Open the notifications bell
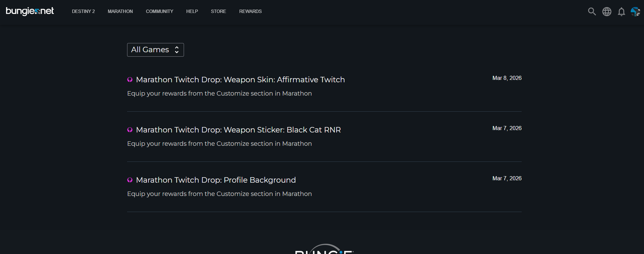The width and height of the screenshot is (644, 254). [x=622, y=12]
